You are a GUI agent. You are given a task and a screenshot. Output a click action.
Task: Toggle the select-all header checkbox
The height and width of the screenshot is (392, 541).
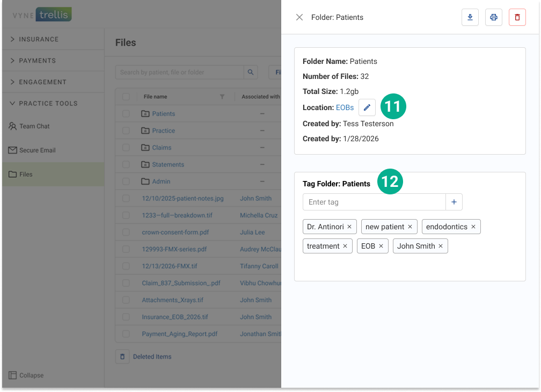pos(126,97)
